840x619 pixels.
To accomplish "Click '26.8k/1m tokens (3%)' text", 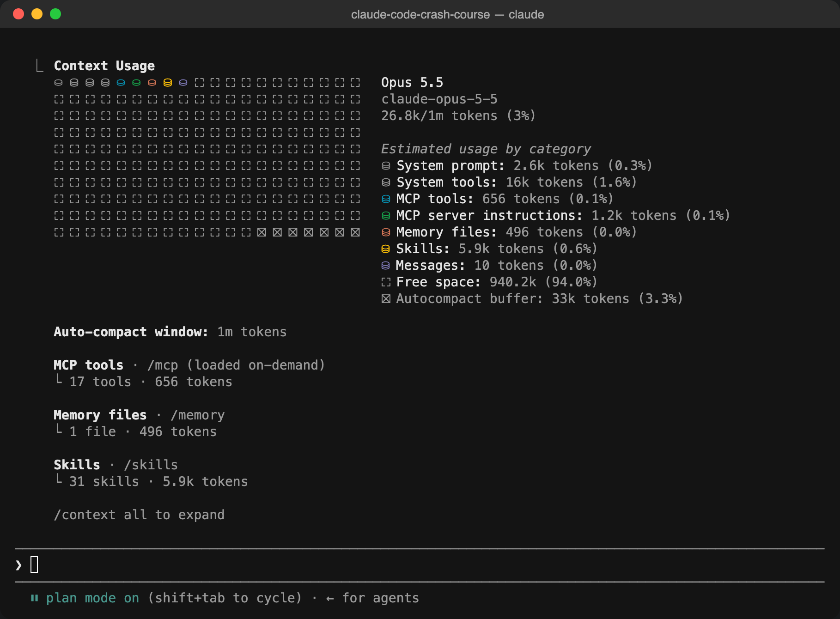I will click(458, 116).
